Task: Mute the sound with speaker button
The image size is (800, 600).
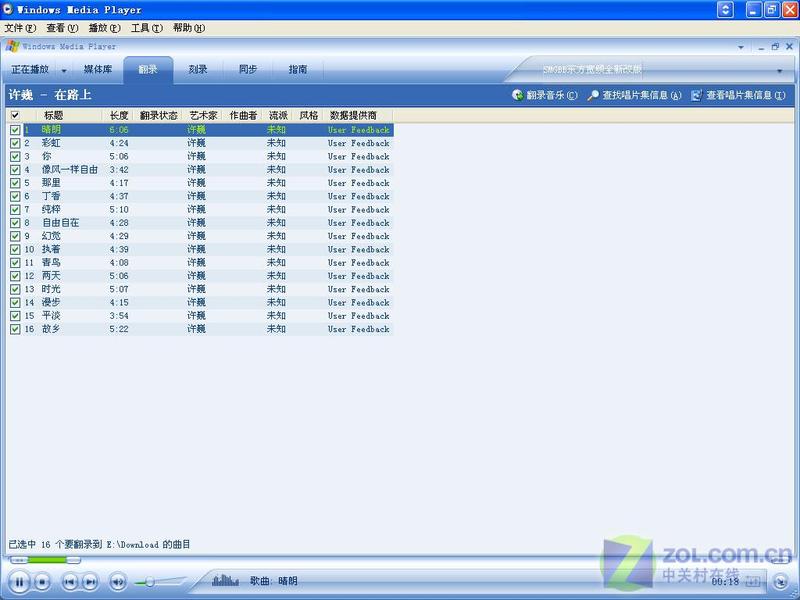Action: point(118,581)
